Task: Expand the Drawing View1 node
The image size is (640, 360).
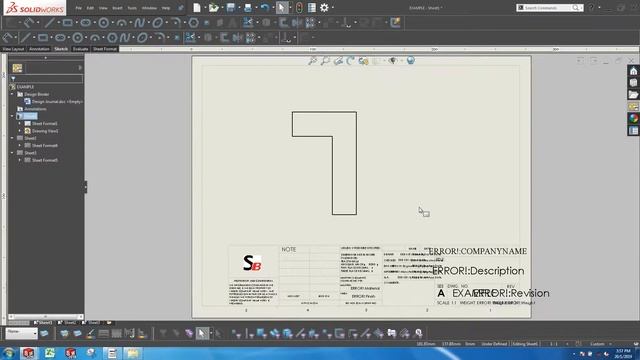Action: click(20, 131)
